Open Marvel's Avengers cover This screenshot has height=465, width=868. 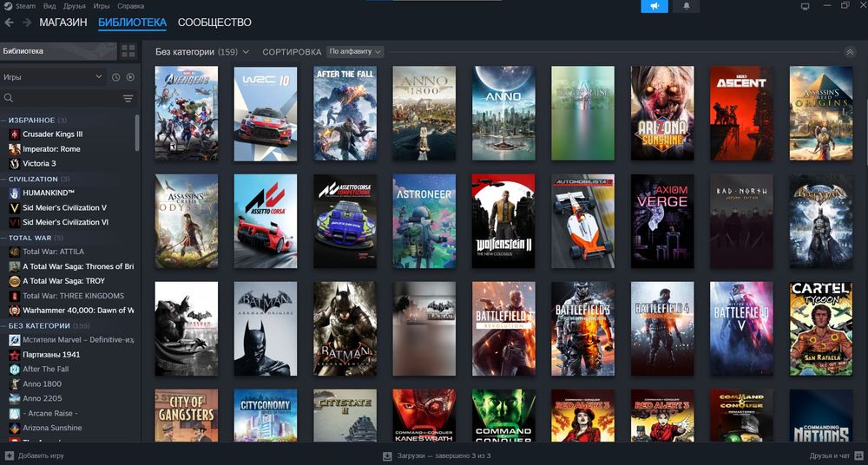(x=187, y=114)
